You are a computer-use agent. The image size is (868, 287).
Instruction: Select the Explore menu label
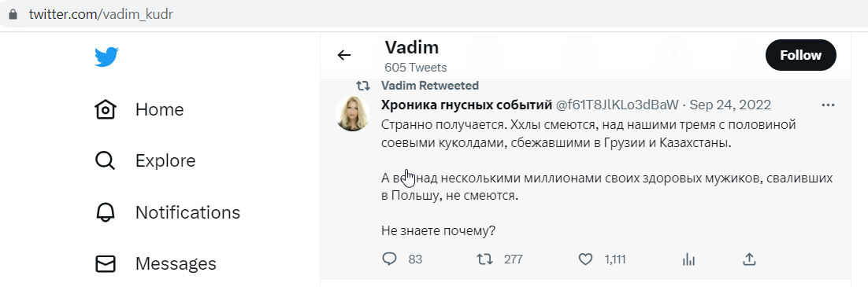click(165, 161)
